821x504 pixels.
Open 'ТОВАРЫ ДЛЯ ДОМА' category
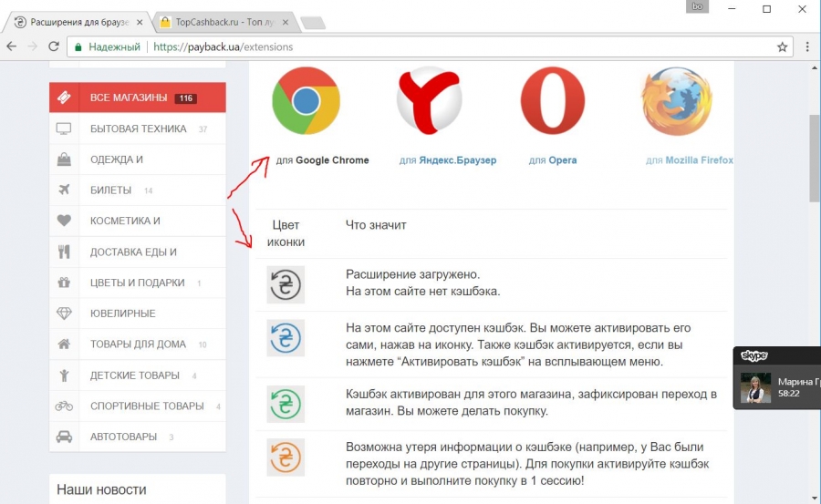[138, 344]
